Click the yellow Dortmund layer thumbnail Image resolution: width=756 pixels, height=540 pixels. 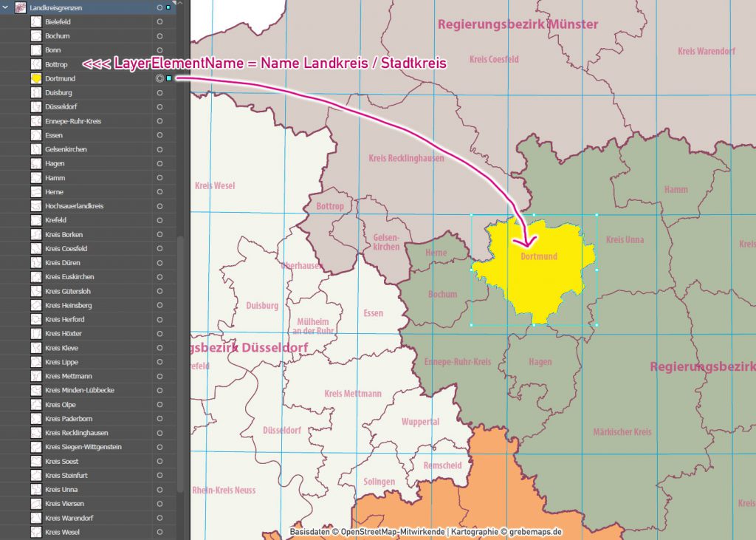pyautogui.click(x=35, y=78)
